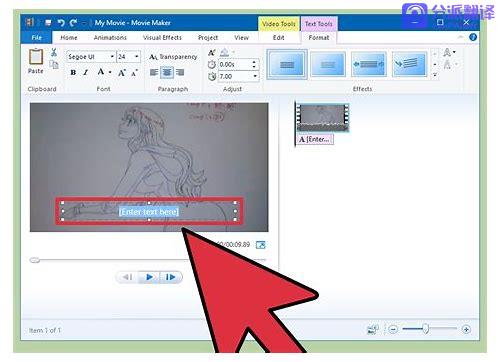Play the video preview
The height and width of the screenshot is (362, 500).
pyautogui.click(x=149, y=277)
